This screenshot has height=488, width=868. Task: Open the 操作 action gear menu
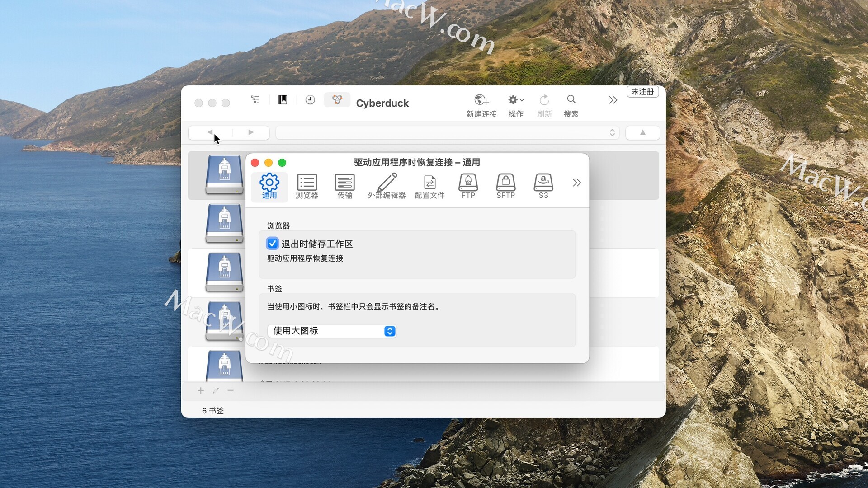pos(515,100)
